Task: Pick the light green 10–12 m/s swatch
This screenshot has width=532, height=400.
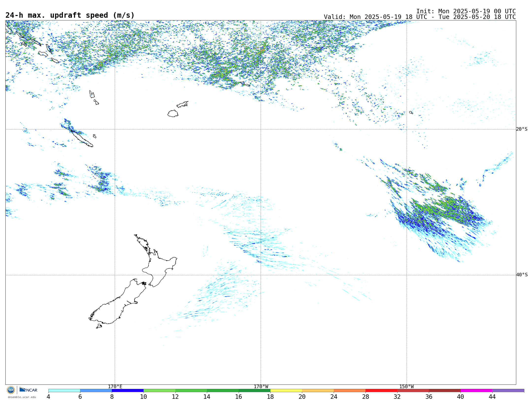Action: (x=160, y=391)
